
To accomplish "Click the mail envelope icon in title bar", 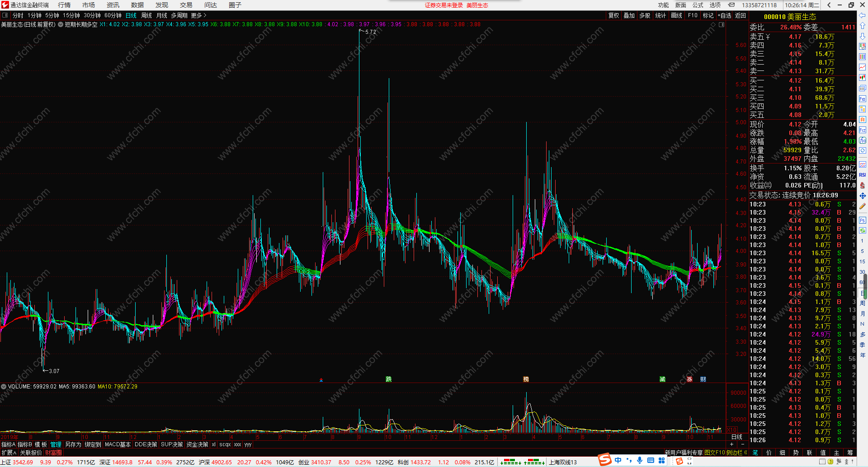I will click(x=731, y=5).
